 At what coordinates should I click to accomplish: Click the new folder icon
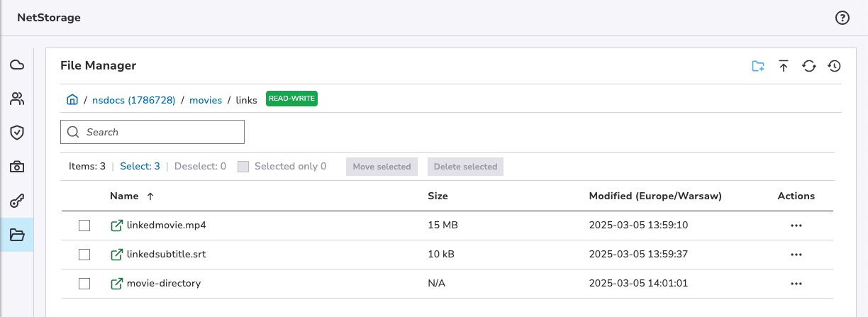pyautogui.click(x=758, y=66)
